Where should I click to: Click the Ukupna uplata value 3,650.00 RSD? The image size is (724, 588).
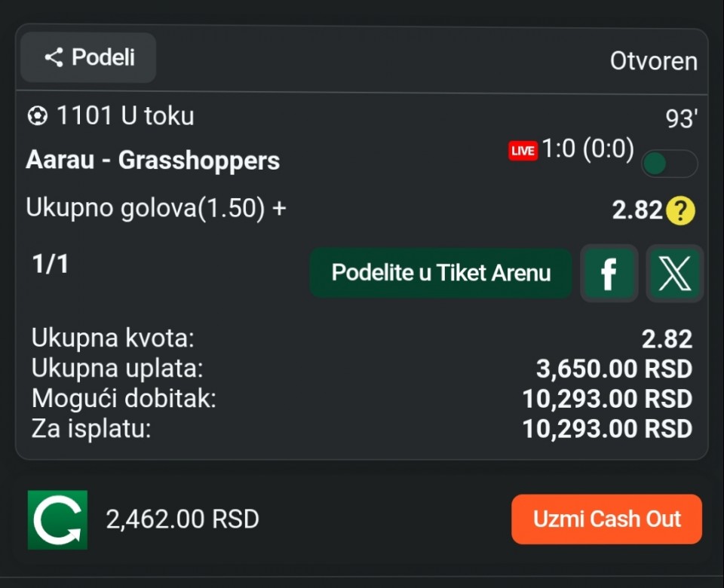[614, 369]
